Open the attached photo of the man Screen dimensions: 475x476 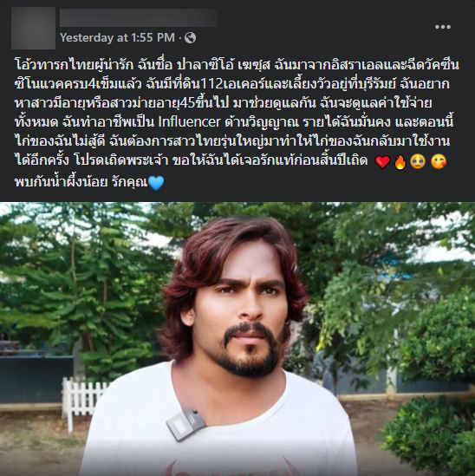[237, 339]
